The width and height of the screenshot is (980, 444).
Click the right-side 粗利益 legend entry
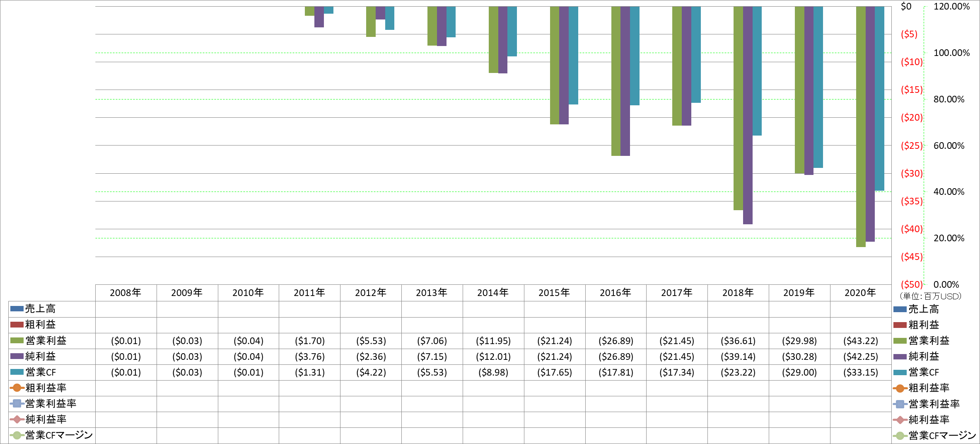click(916, 325)
